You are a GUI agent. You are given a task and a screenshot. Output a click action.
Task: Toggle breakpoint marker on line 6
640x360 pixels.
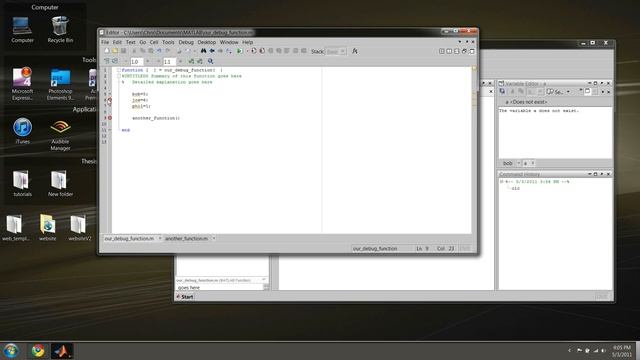(109, 100)
